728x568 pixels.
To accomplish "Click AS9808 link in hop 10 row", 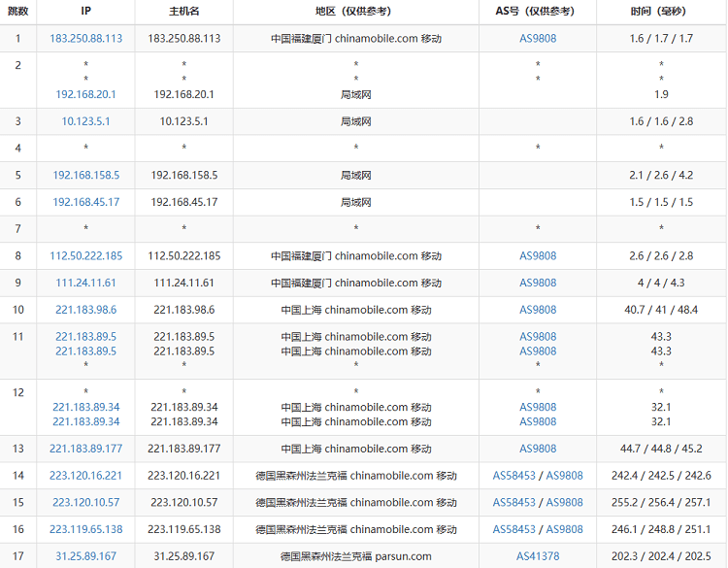I will pos(538,310).
